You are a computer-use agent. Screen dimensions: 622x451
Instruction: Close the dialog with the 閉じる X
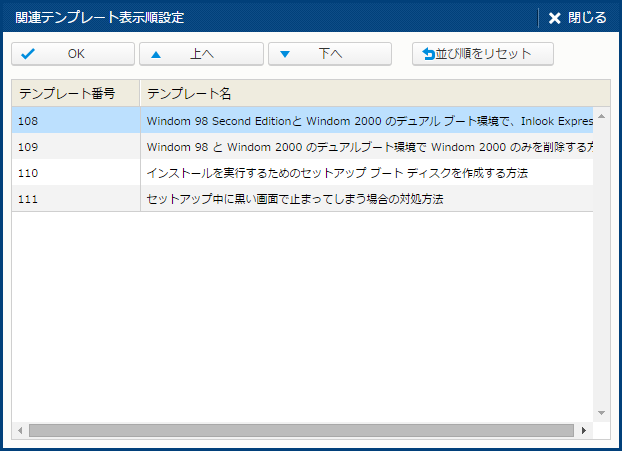point(578,18)
